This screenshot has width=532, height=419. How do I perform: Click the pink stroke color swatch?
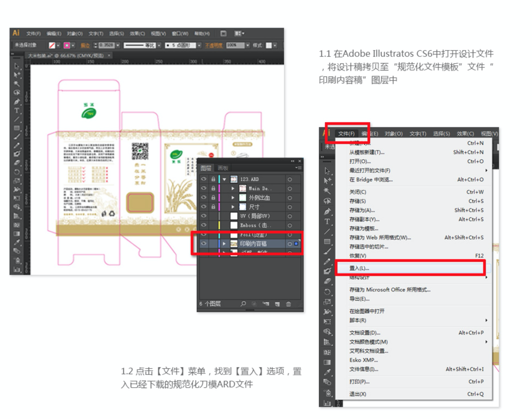[x=67, y=45]
